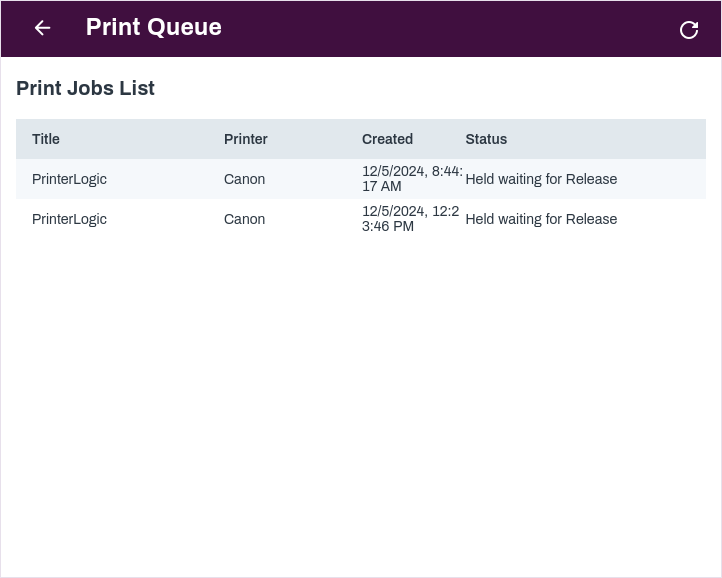Click the 12/5/2024, 8:44:17 AM timestamp
The width and height of the screenshot is (722, 578).
[412, 179]
